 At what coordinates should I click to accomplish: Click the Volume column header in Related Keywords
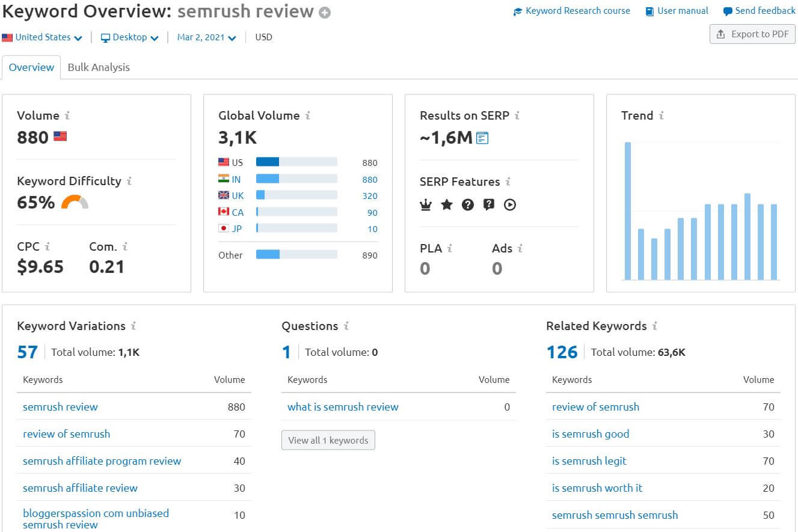[x=759, y=379]
